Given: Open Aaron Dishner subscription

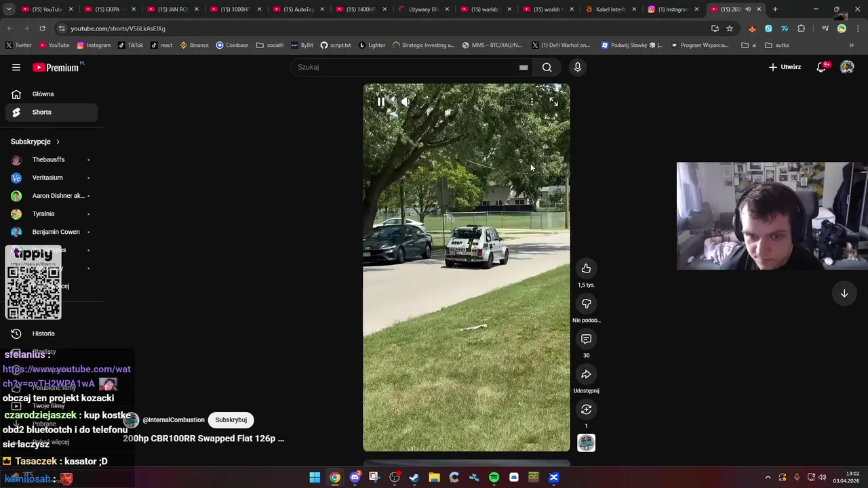Looking at the screenshot, I should coord(52,196).
